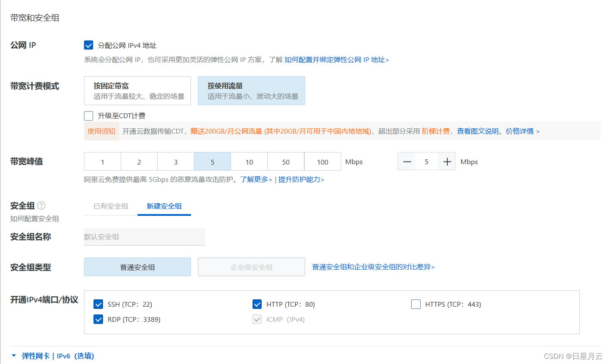Uncheck SSH (TCP: 22) port option

(98, 304)
